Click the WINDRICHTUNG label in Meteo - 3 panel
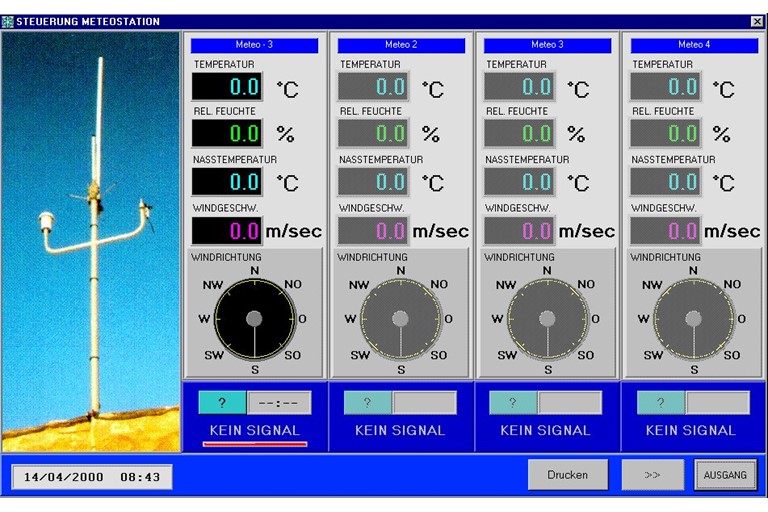This screenshot has height=512, width=768. click(x=226, y=257)
